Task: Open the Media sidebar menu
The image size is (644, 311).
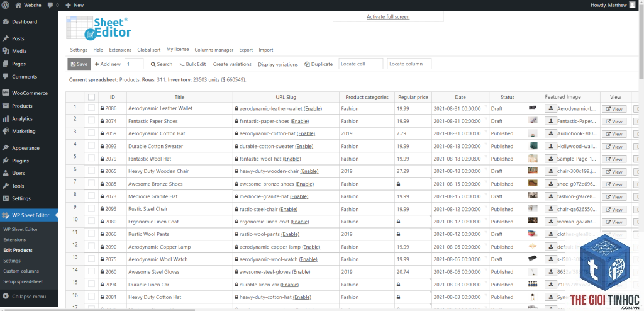Action: (x=29, y=51)
